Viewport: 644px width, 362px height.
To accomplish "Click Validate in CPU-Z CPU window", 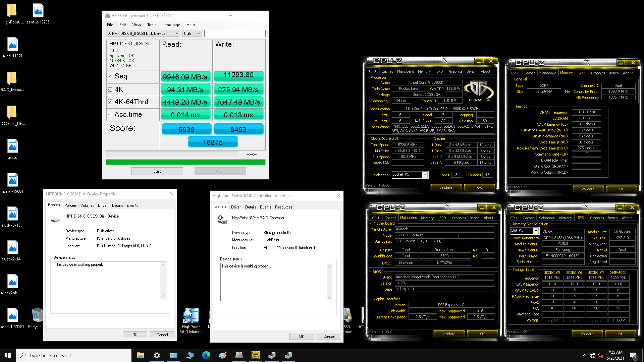I will point(446,187).
